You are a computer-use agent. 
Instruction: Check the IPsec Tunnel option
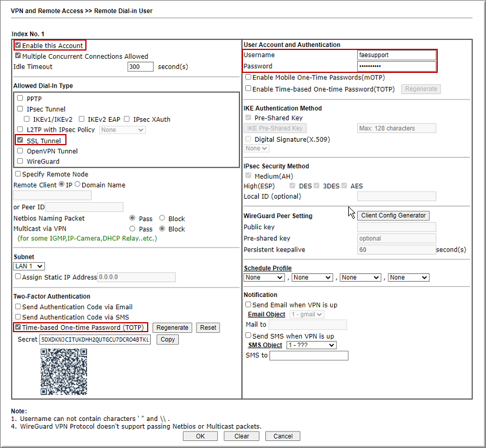click(20, 109)
